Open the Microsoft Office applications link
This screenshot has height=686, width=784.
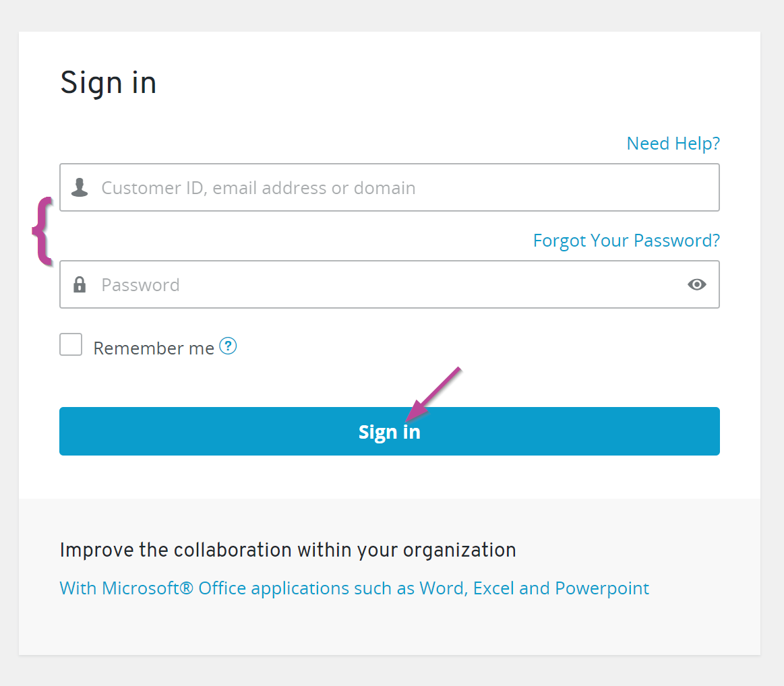354,588
